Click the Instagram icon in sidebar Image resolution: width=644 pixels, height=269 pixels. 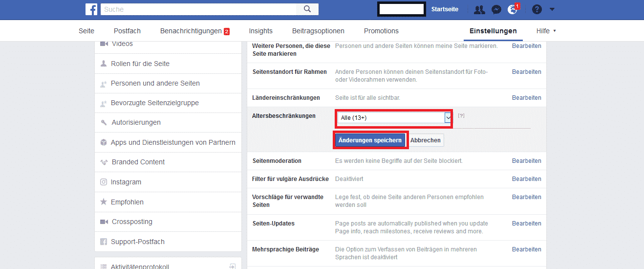tap(104, 182)
